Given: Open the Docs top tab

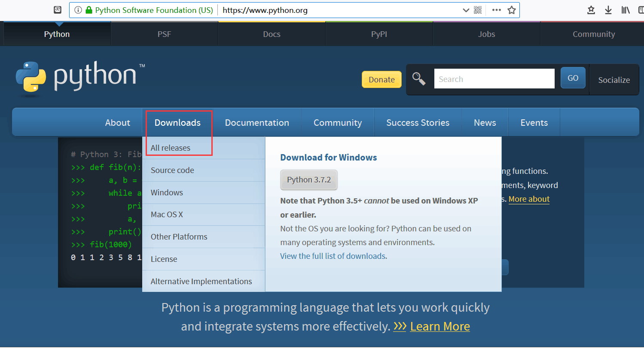Looking at the screenshot, I should [x=272, y=34].
